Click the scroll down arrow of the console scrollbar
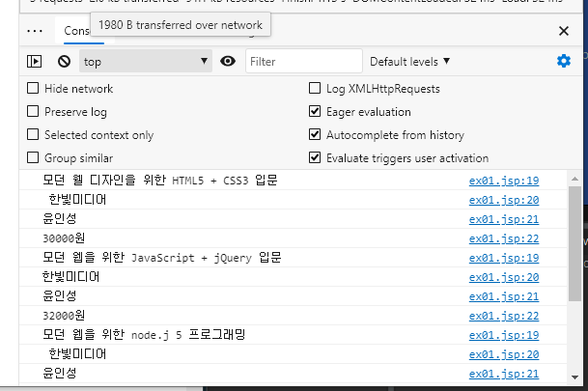588x391 pixels. [574, 377]
